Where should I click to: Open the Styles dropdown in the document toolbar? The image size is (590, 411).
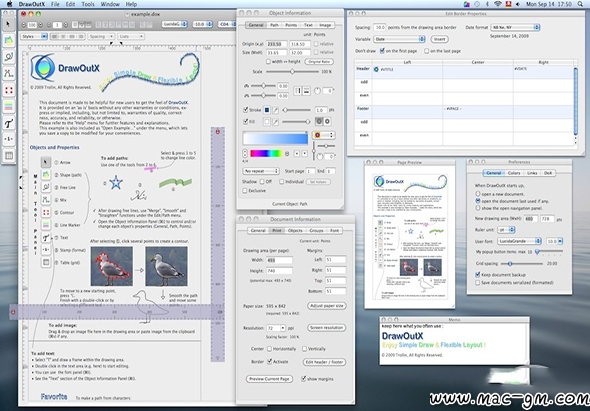click(34, 37)
